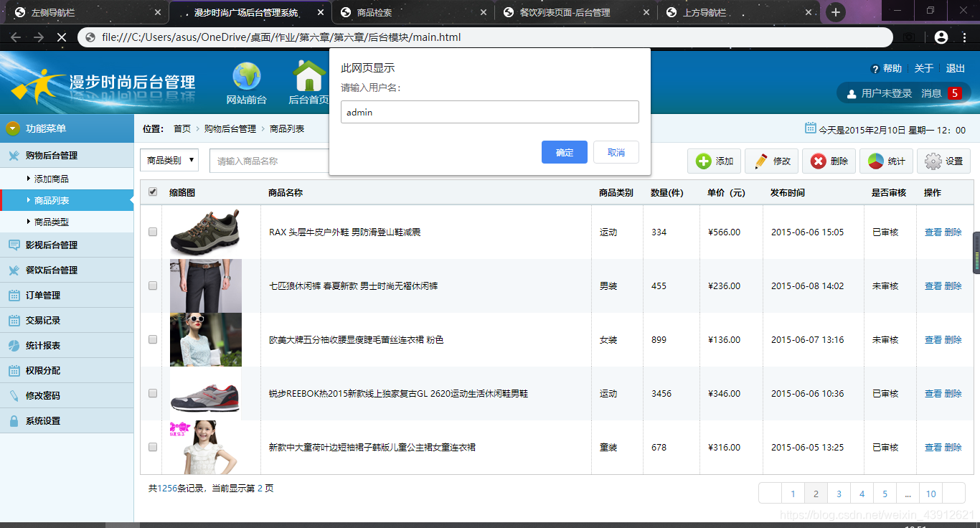Screen dimensions: 980x528
Task: Go to page 10 in pagination
Action: [930, 494]
